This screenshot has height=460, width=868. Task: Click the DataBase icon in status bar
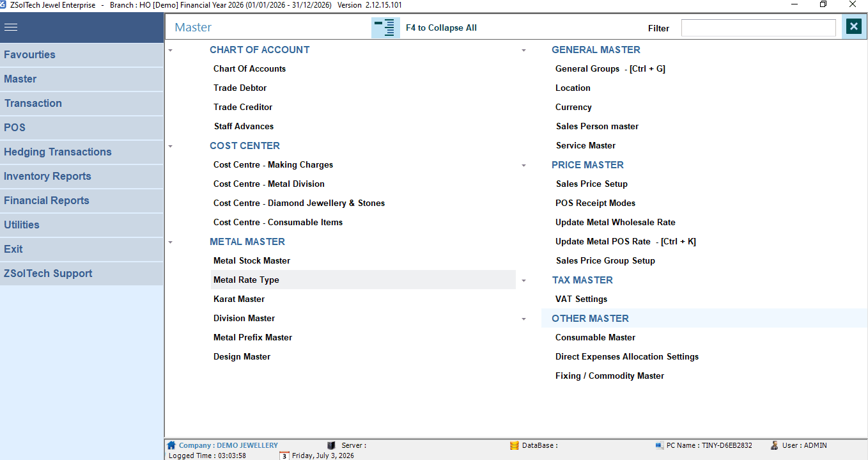[x=514, y=445]
